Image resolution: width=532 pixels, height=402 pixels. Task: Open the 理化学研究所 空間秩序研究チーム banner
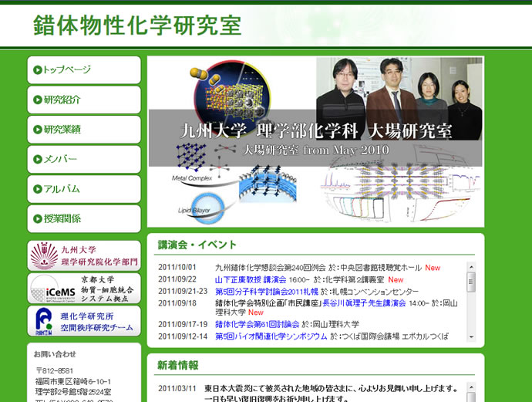click(x=84, y=321)
